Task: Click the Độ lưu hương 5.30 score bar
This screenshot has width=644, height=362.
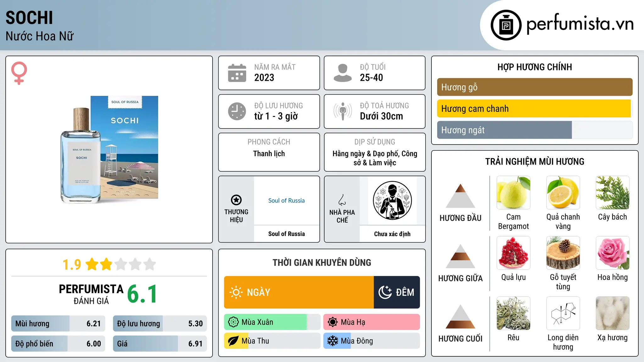Action: coord(160,323)
